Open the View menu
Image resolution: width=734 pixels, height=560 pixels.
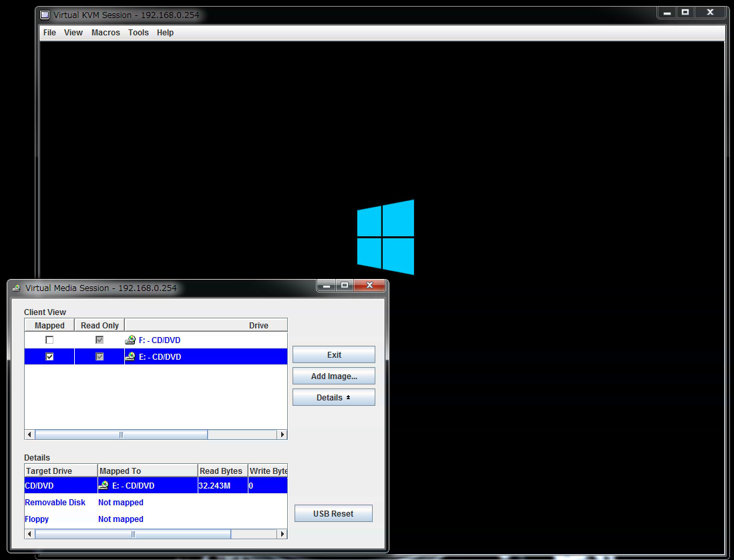[x=73, y=33]
